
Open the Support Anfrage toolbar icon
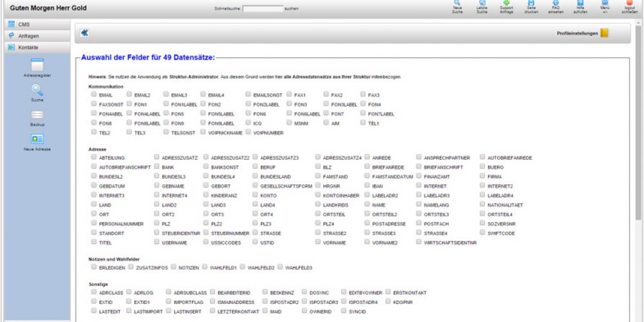[507, 4]
